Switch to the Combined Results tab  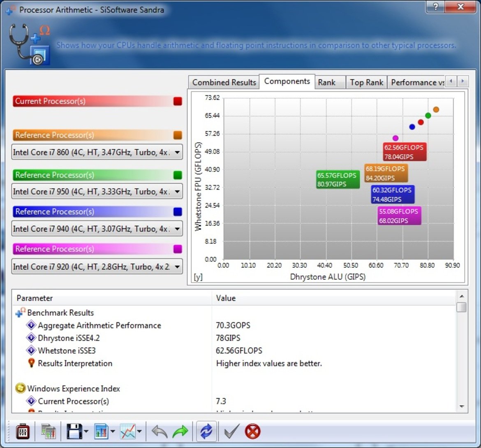click(224, 82)
